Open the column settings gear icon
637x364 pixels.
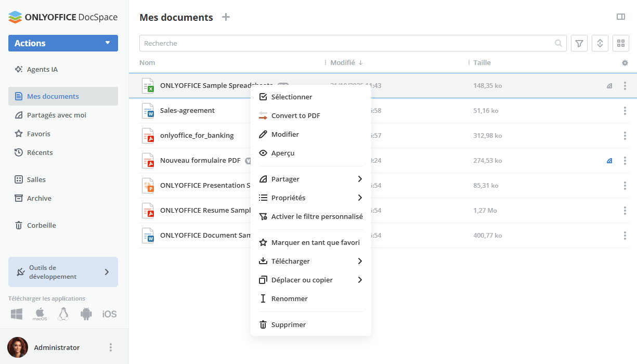point(625,63)
